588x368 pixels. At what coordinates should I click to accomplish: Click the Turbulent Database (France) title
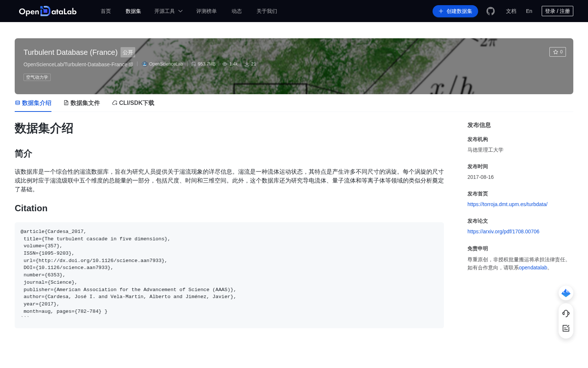coord(71,52)
